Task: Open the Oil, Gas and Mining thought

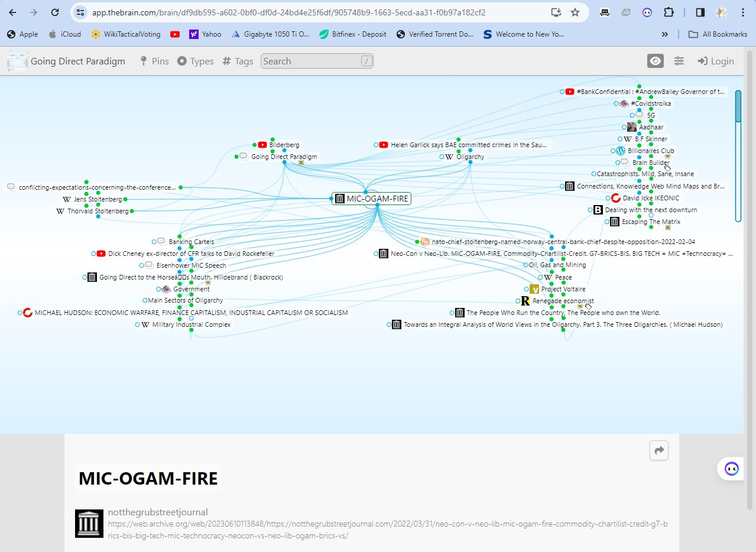Action: click(557, 265)
